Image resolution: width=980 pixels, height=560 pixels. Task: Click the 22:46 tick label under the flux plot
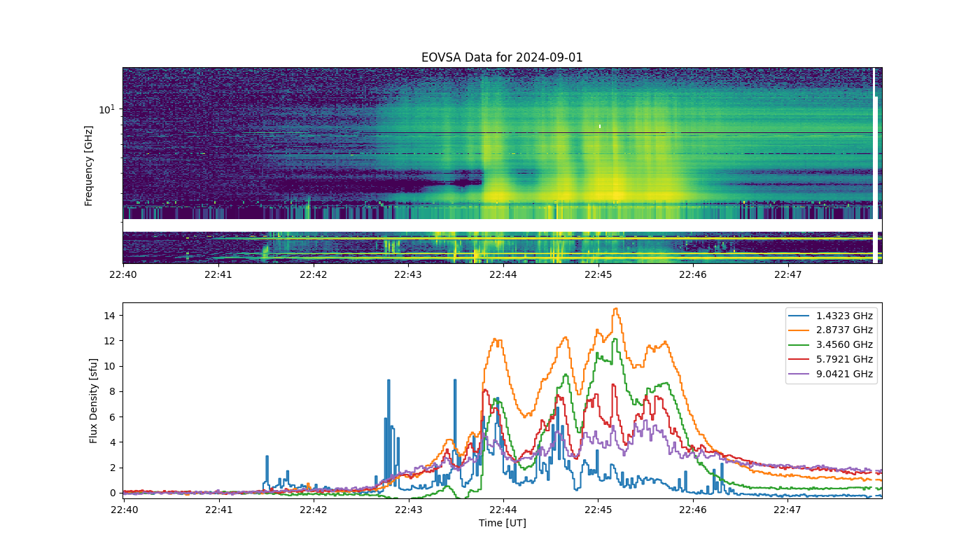tap(693, 510)
